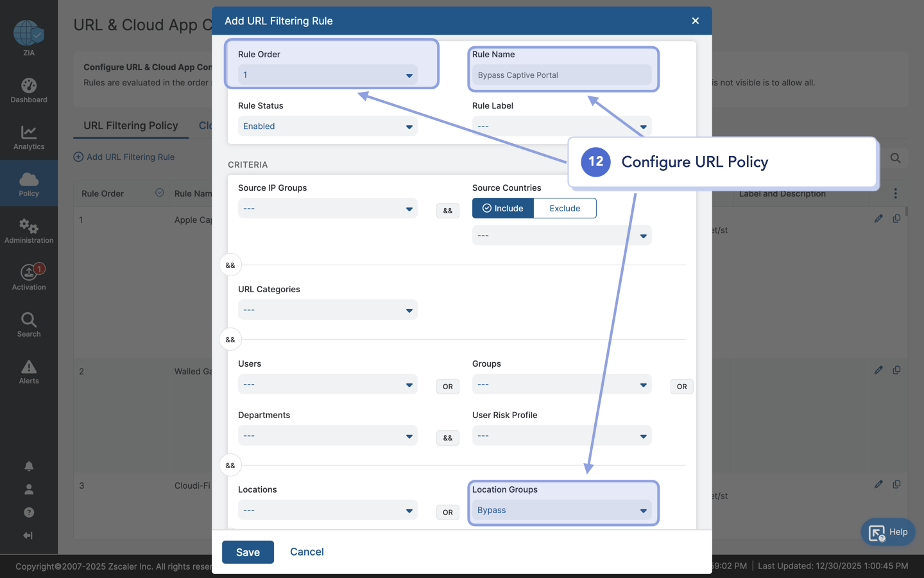Click the Save button
The height and width of the screenshot is (578, 924).
tap(248, 552)
